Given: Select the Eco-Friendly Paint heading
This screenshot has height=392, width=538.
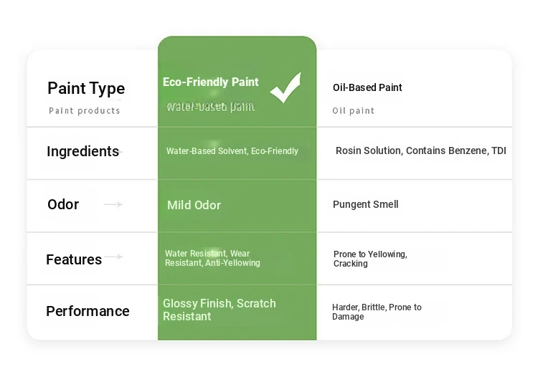Looking at the screenshot, I should click(211, 82).
